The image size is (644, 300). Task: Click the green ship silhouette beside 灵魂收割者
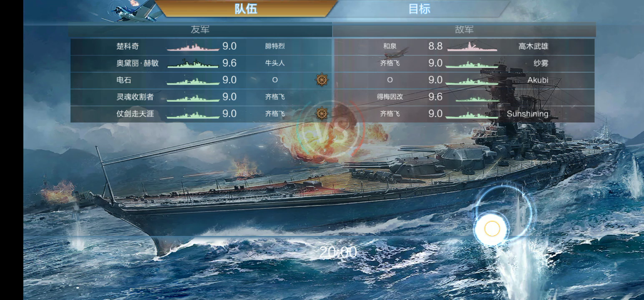(x=193, y=97)
